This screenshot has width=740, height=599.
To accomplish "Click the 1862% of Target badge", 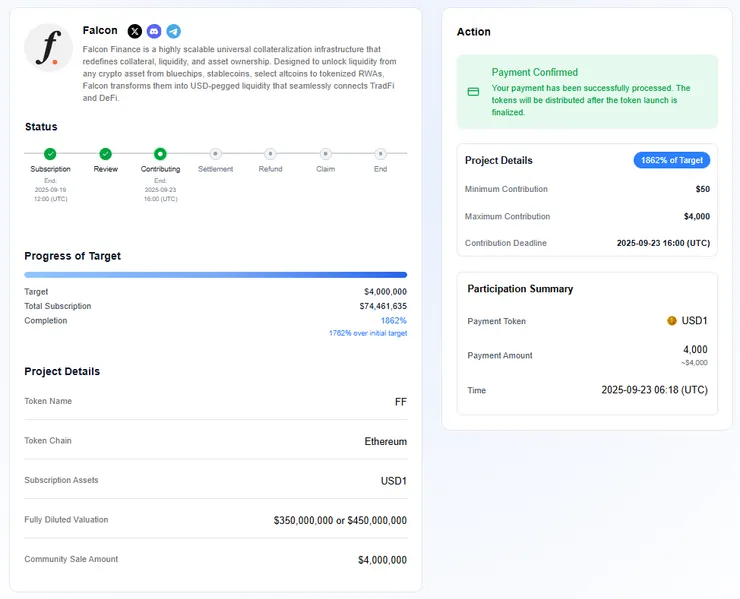I will pos(672,160).
